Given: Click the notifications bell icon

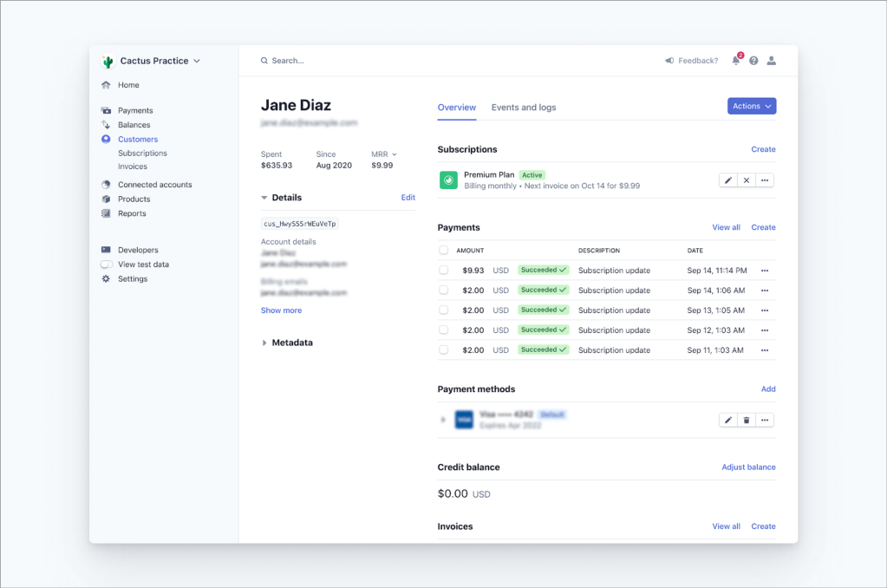Looking at the screenshot, I should [736, 61].
